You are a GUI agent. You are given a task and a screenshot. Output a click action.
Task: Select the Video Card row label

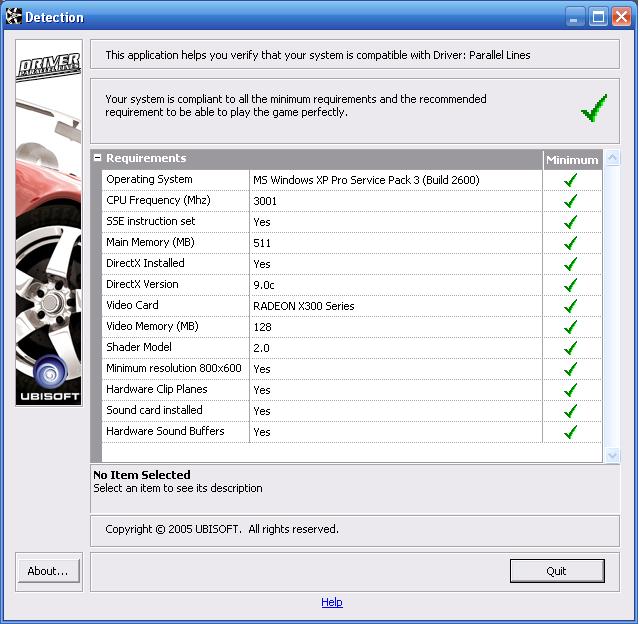coord(132,305)
